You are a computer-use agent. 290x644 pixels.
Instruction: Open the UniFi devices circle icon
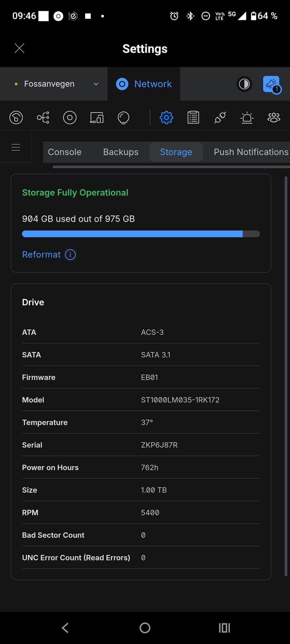(x=70, y=117)
